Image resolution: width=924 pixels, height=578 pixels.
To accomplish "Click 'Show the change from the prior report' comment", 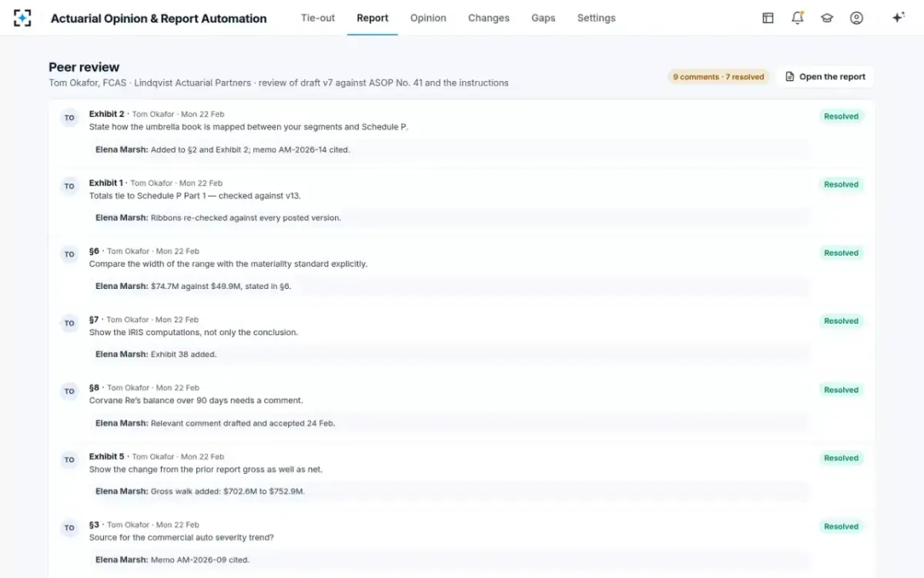I will pyautogui.click(x=206, y=469).
